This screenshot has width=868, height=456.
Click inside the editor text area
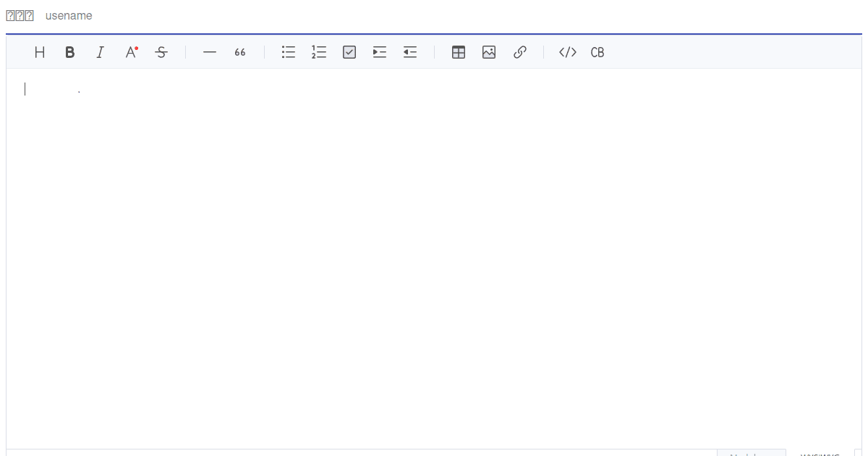(434, 258)
